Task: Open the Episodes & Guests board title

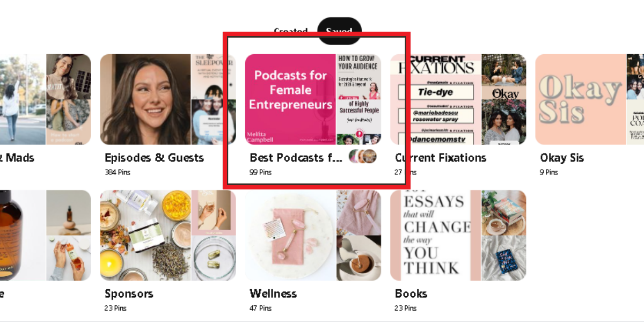Action: [154, 158]
